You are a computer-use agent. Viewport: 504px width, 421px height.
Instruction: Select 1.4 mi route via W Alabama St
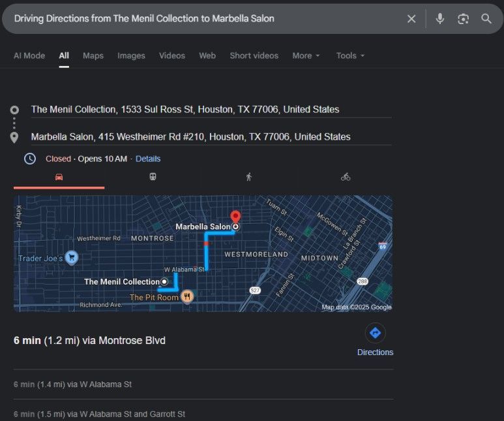[72, 384]
